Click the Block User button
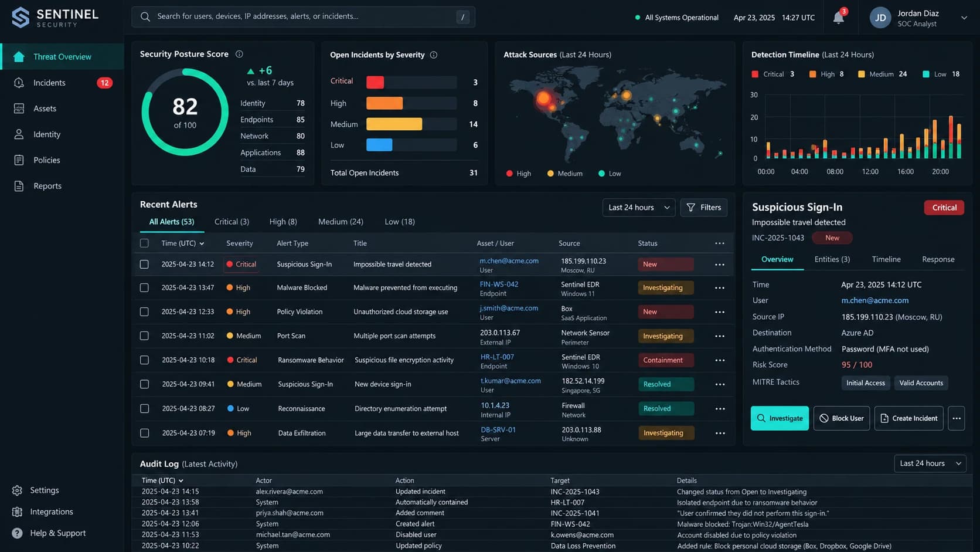Viewport: 980px width, 552px height. pos(842,418)
